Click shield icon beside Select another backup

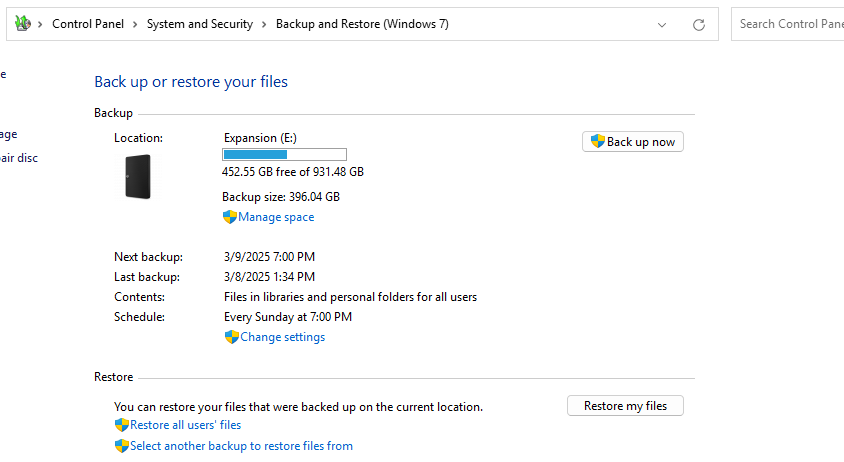pos(122,446)
